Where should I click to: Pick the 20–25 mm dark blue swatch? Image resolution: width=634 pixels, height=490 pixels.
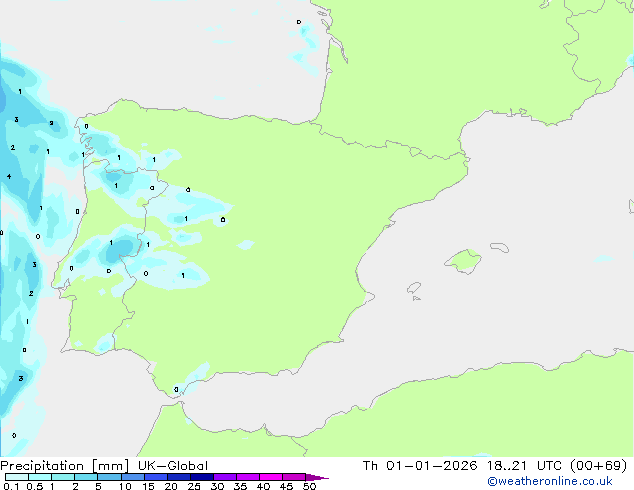178,477
